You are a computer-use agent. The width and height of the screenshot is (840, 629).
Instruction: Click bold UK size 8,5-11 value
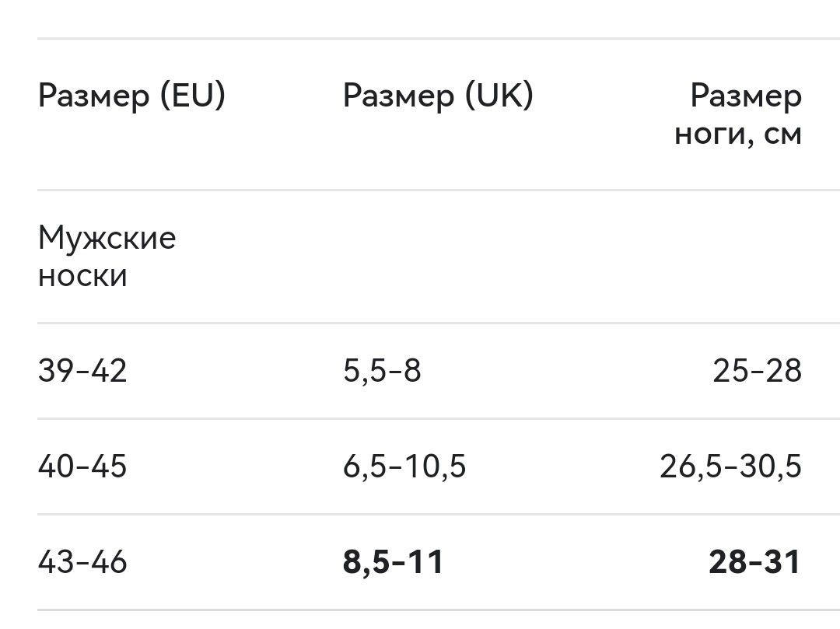(394, 563)
